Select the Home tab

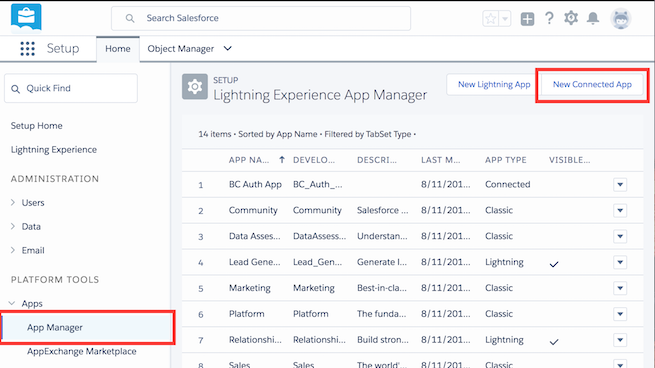[118, 49]
